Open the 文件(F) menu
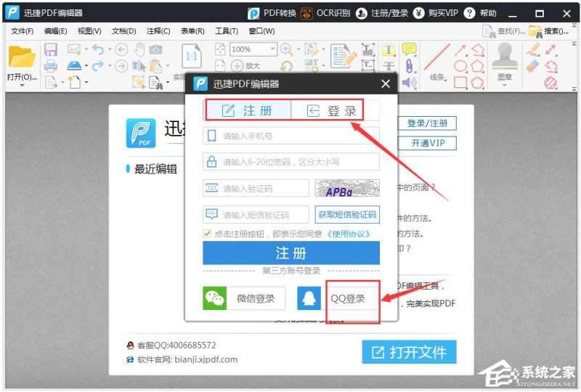Viewport: 581px width, 392px height. click(23, 31)
